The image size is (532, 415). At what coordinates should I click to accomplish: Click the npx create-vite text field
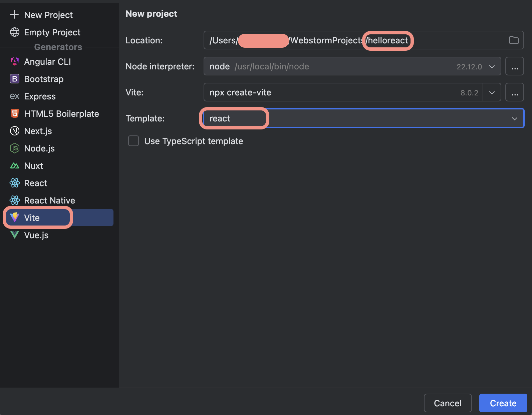[x=343, y=92]
